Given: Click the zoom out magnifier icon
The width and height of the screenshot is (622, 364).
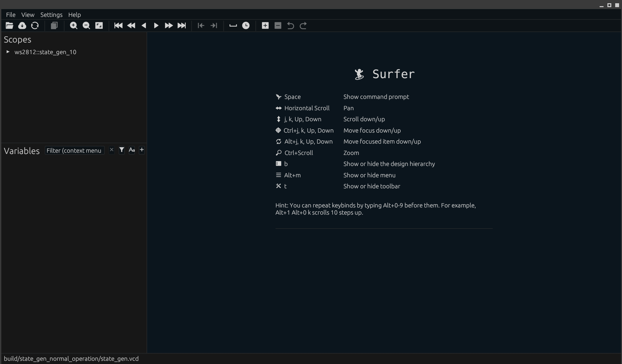Looking at the screenshot, I should click(x=86, y=26).
